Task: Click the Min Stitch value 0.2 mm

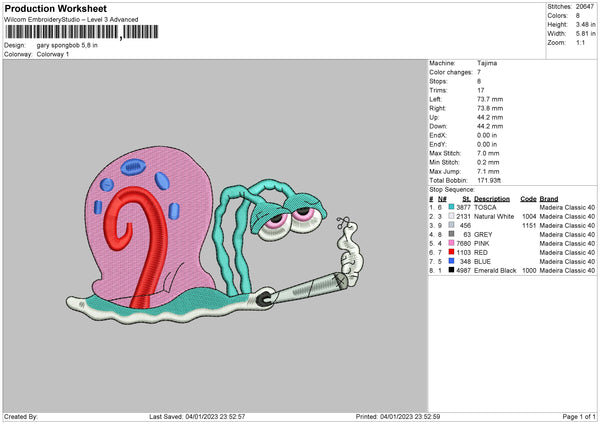Action: pos(488,162)
